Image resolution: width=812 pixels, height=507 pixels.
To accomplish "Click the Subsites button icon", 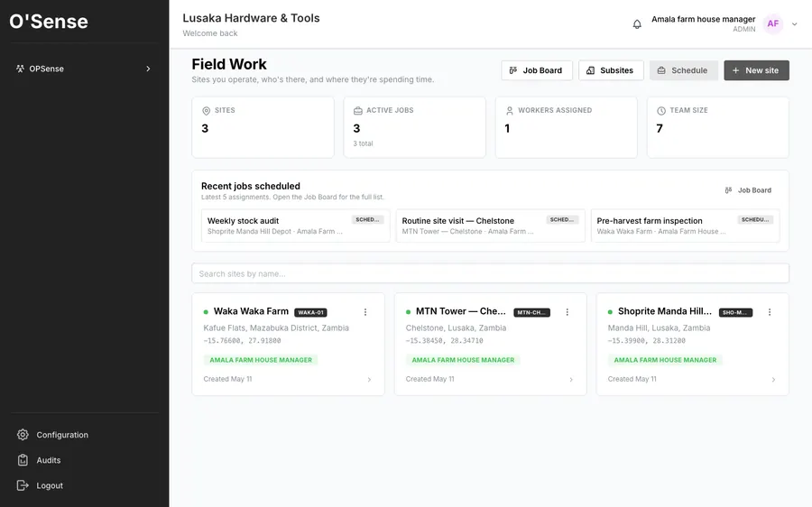I will (590, 70).
